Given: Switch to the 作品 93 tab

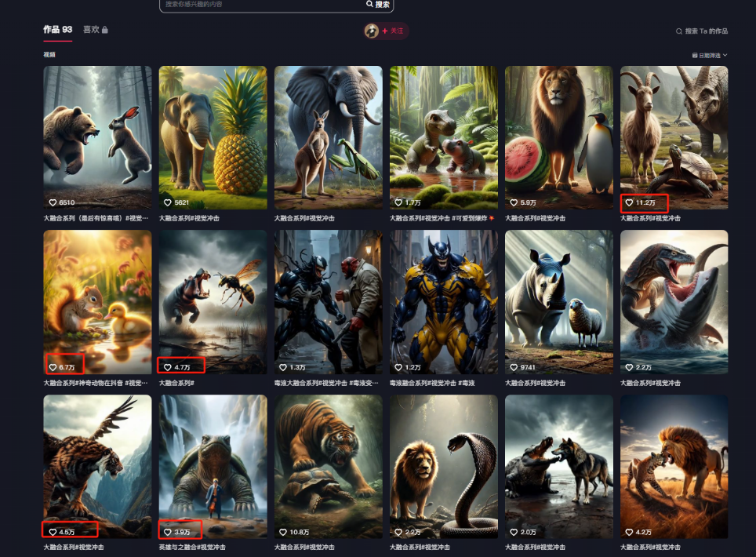Looking at the screenshot, I should [x=57, y=30].
